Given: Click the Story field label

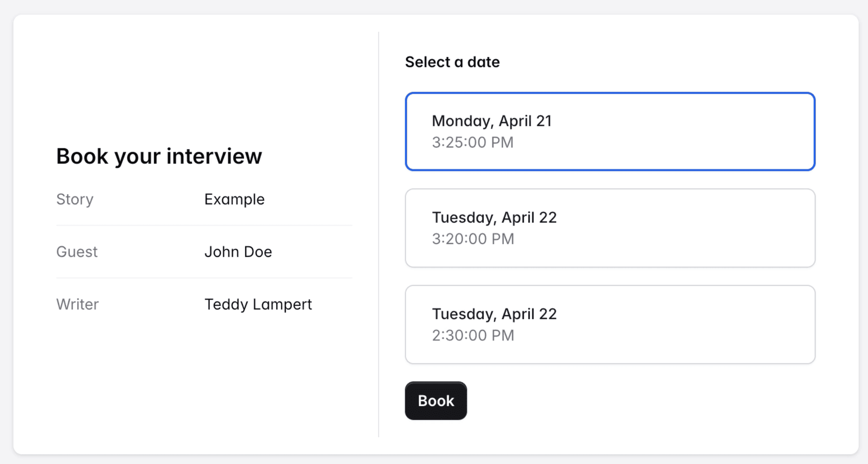Looking at the screenshot, I should tap(75, 199).
